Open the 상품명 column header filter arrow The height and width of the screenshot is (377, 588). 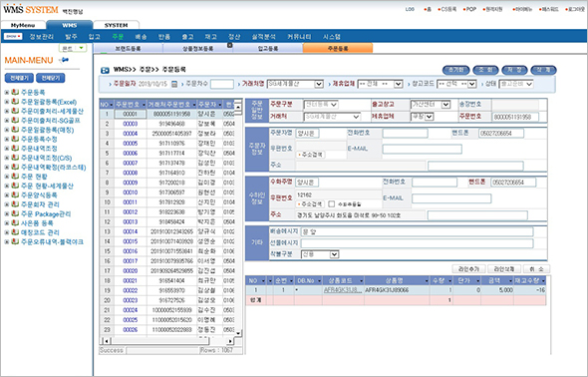click(427, 280)
